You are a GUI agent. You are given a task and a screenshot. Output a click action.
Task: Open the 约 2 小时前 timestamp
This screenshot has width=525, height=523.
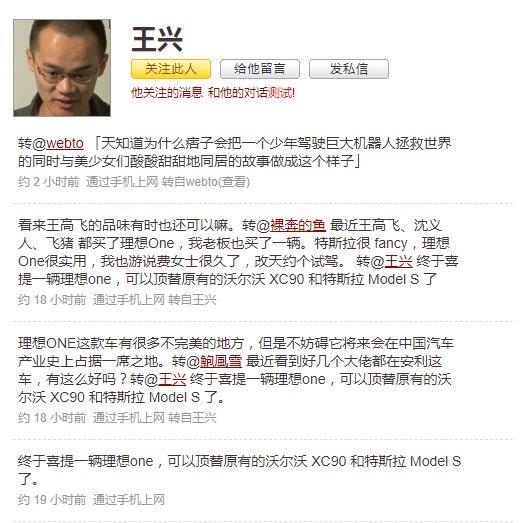click(x=49, y=182)
